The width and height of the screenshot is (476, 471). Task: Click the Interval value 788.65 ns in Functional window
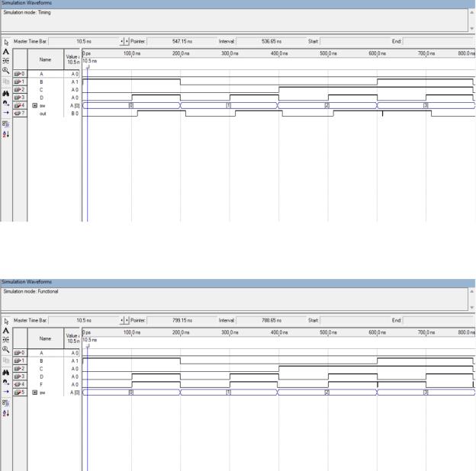[x=272, y=320]
